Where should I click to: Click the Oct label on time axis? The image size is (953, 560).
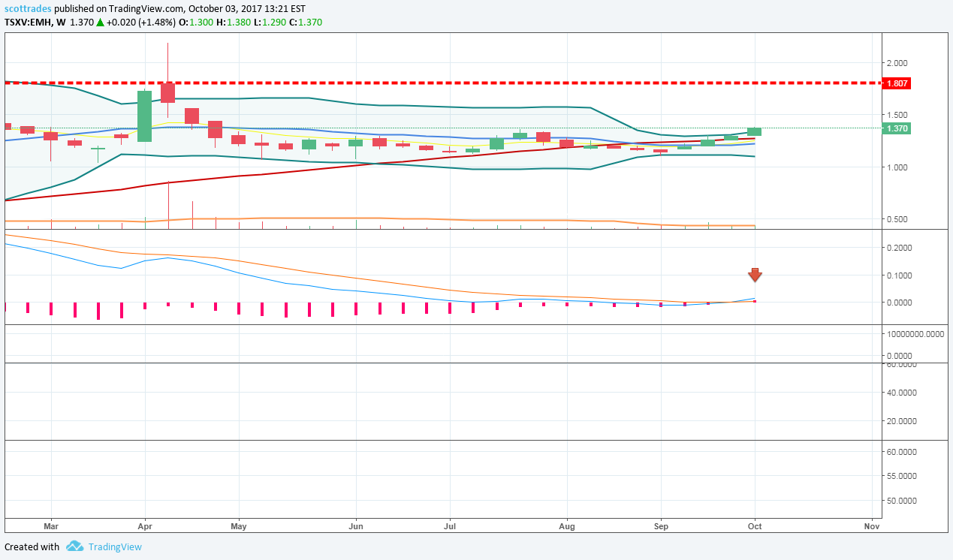click(755, 526)
